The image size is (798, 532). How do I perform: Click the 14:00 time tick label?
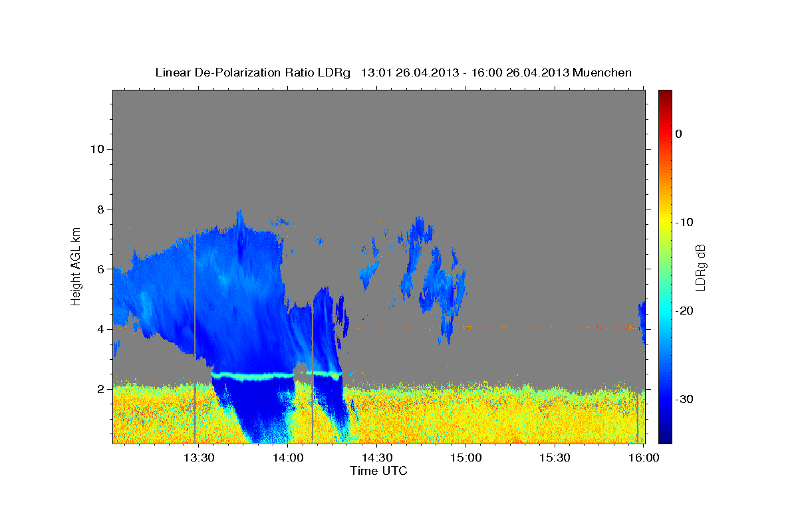(288, 458)
